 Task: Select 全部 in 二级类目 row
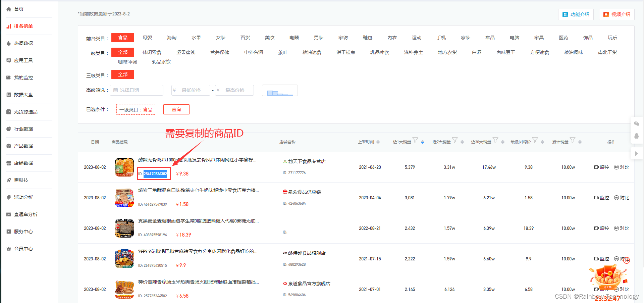pyautogui.click(x=123, y=52)
